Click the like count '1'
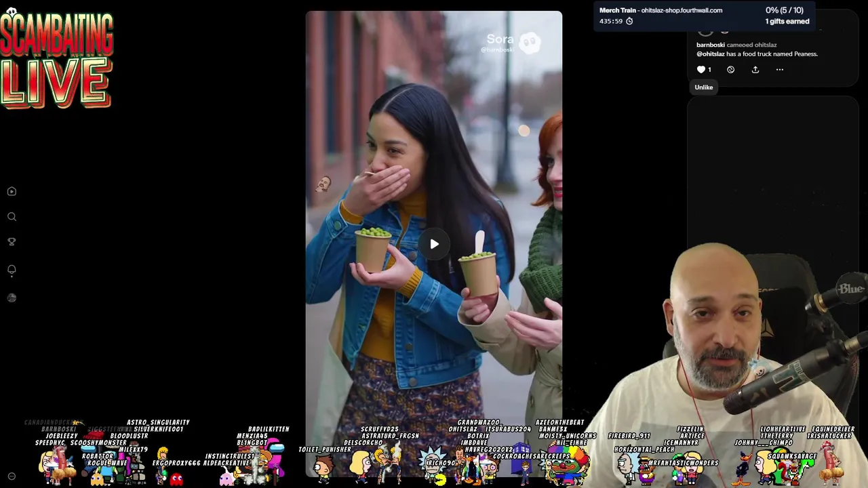Screen dimensions: 868x488 point(709,70)
